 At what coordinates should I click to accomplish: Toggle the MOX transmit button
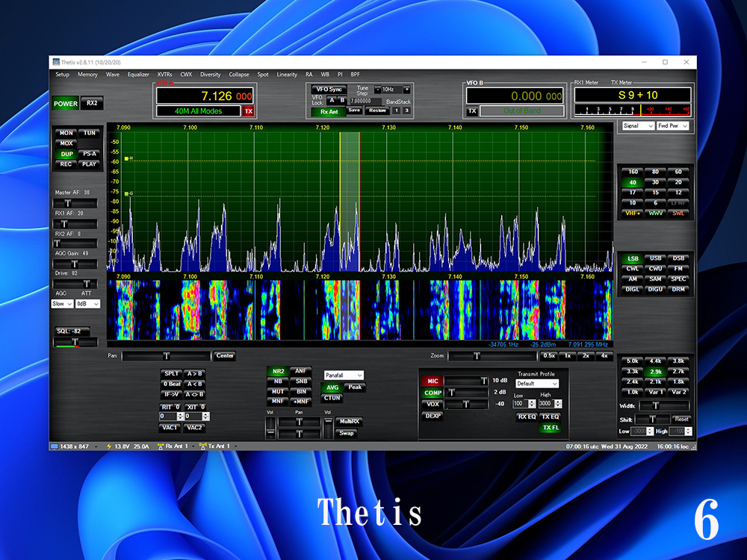[66, 143]
